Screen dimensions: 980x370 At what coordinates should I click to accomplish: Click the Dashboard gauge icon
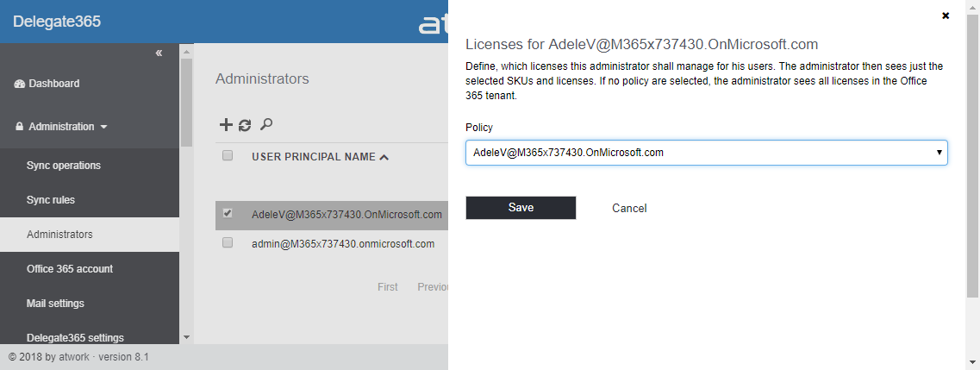[20, 84]
